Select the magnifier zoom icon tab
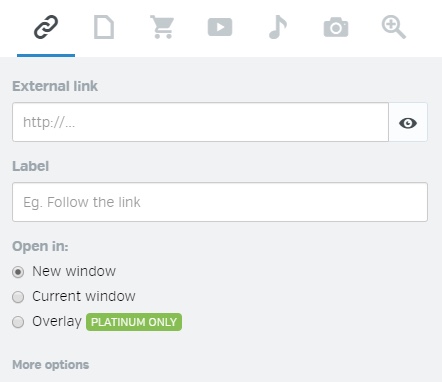Viewport: 442px width, 382px height. point(394,28)
